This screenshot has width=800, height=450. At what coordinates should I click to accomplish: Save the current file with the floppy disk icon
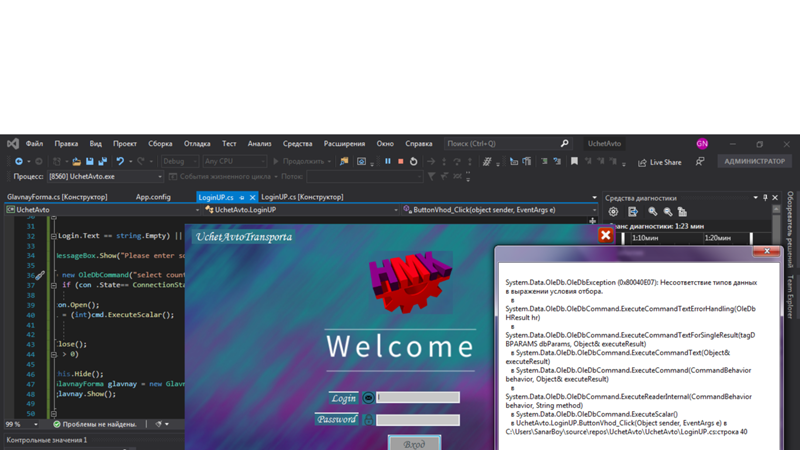coord(90,161)
